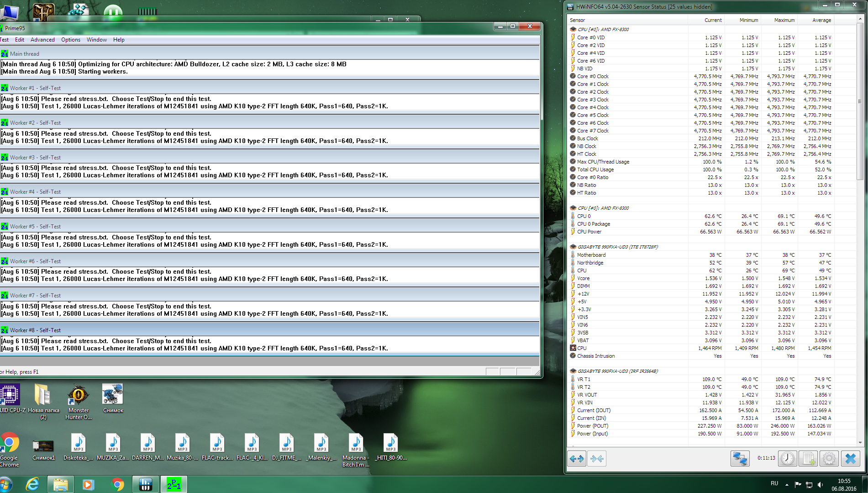
Task: Open the Window menu in Prime95
Action: tap(97, 40)
